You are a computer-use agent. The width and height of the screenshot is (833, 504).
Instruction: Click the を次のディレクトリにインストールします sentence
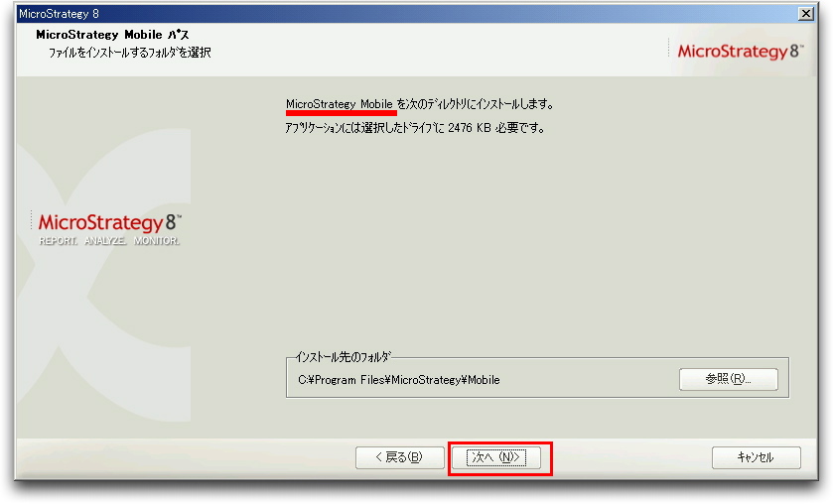pyautogui.click(x=476, y=104)
